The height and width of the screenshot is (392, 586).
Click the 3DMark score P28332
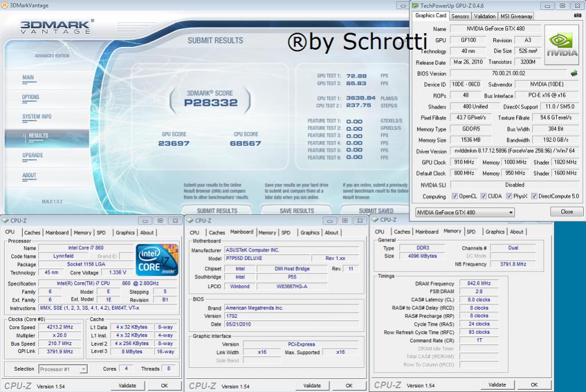[x=211, y=102]
